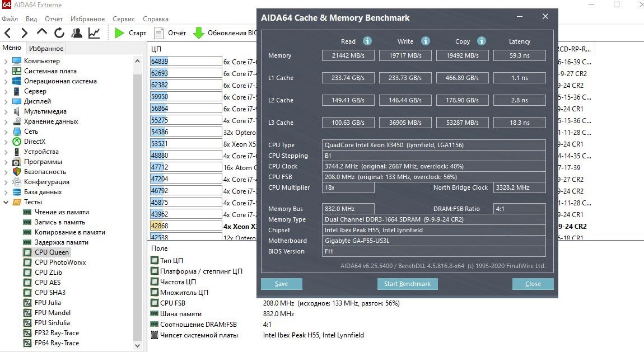This screenshot has height=352, width=644.
Task: Show info for the Read column
Action: [x=367, y=41]
